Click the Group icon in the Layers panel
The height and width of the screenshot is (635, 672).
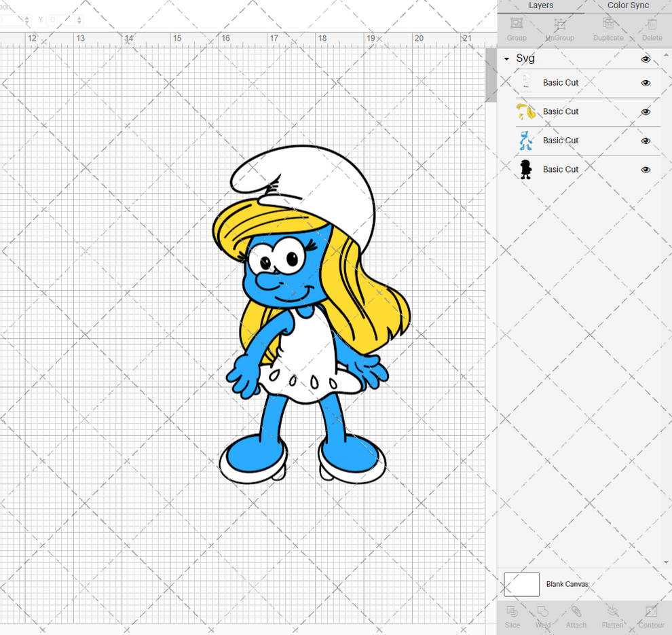point(516,27)
